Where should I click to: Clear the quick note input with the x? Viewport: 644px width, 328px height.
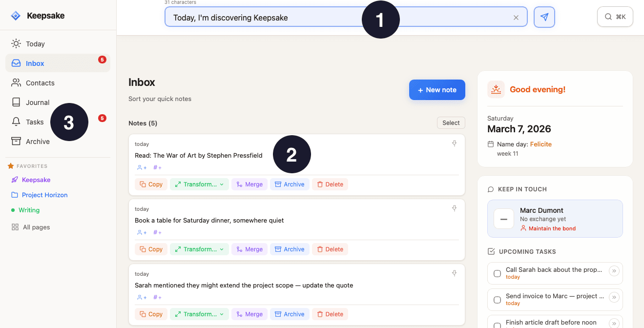pyautogui.click(x=516, y=17)
